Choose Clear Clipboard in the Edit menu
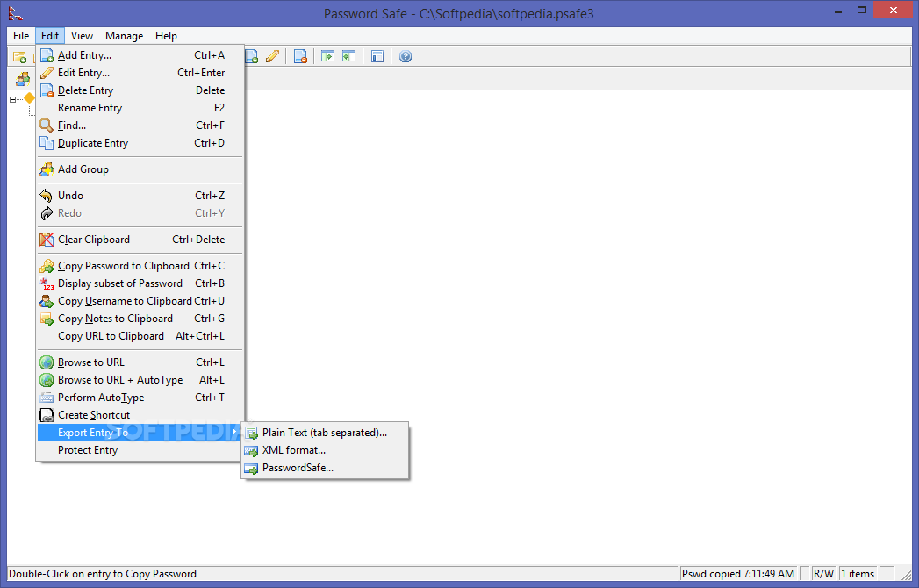 pyautogui.click(x=140, y=240)
